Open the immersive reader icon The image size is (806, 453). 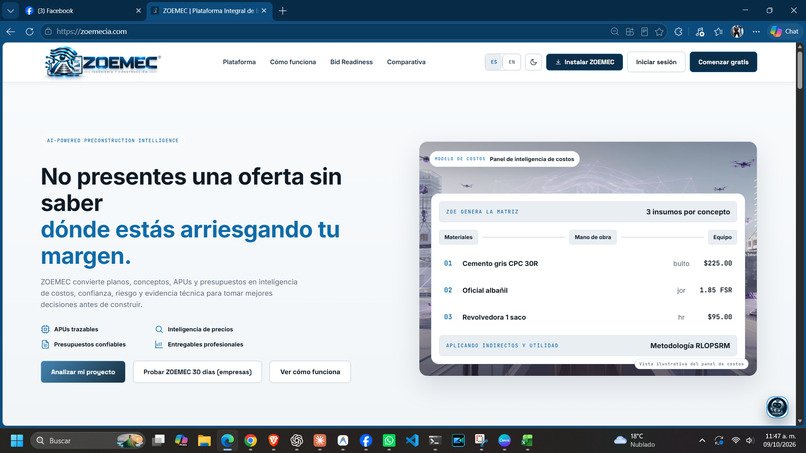(x=645, y=31)
